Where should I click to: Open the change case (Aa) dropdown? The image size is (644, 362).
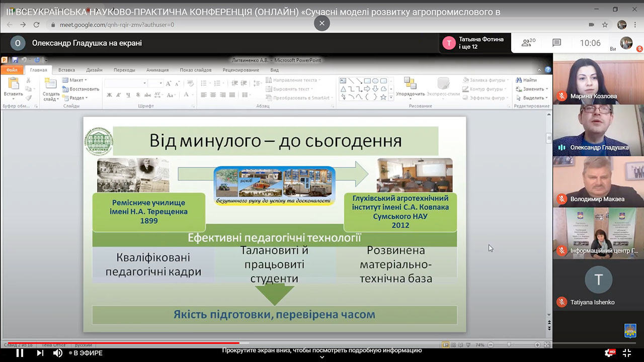171,95
